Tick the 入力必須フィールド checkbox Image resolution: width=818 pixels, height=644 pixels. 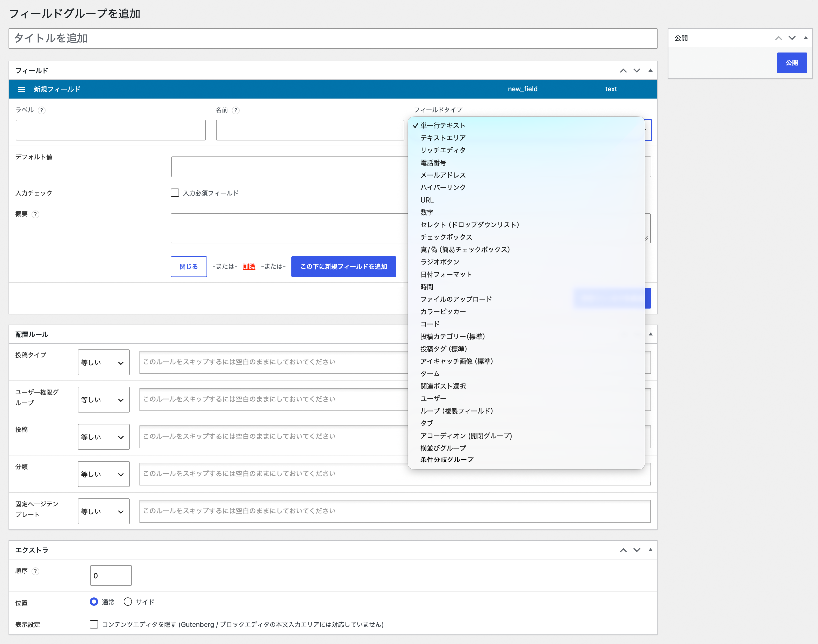tap(175, 193)
